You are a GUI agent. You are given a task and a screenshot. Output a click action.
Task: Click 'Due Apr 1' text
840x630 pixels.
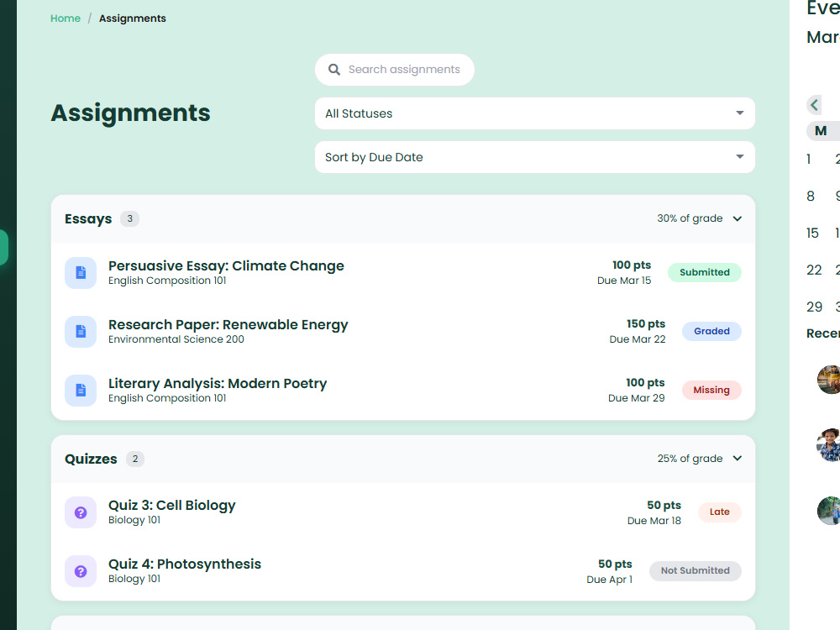[x=610, y=580]
